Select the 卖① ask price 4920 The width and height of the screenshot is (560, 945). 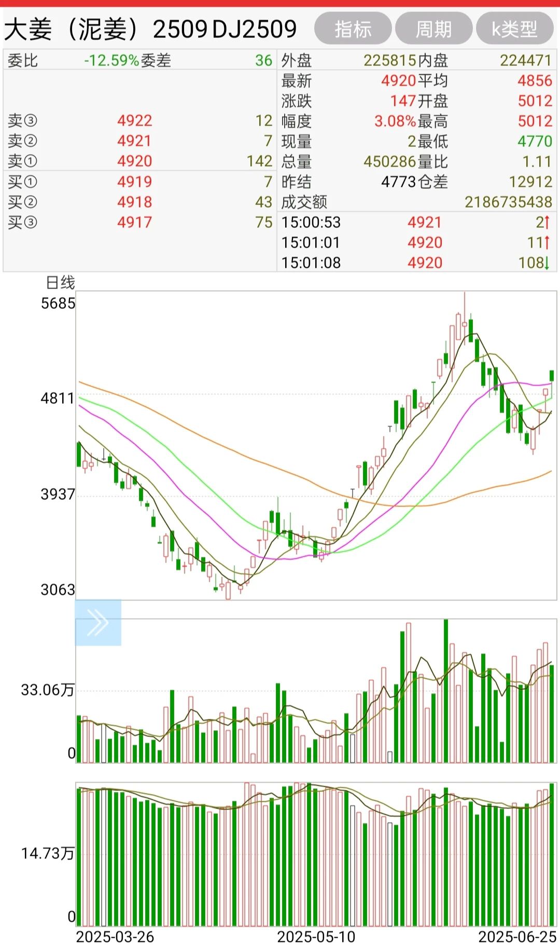click(x=134, y=161)
